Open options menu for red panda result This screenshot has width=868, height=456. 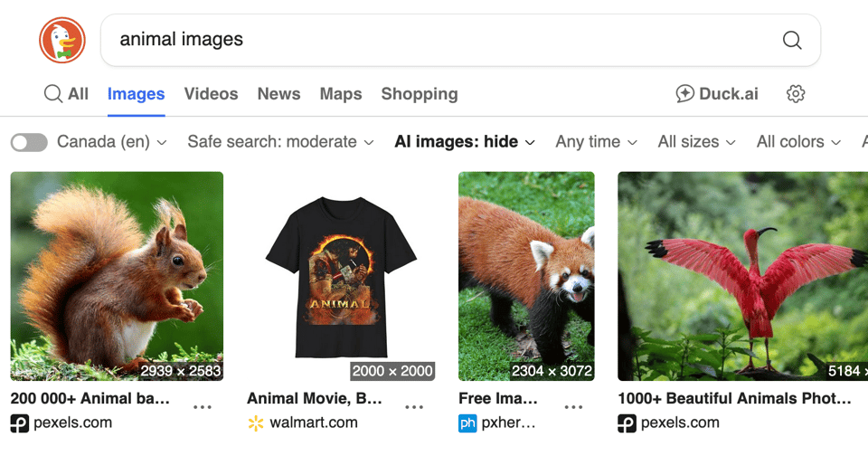point(573,407)
